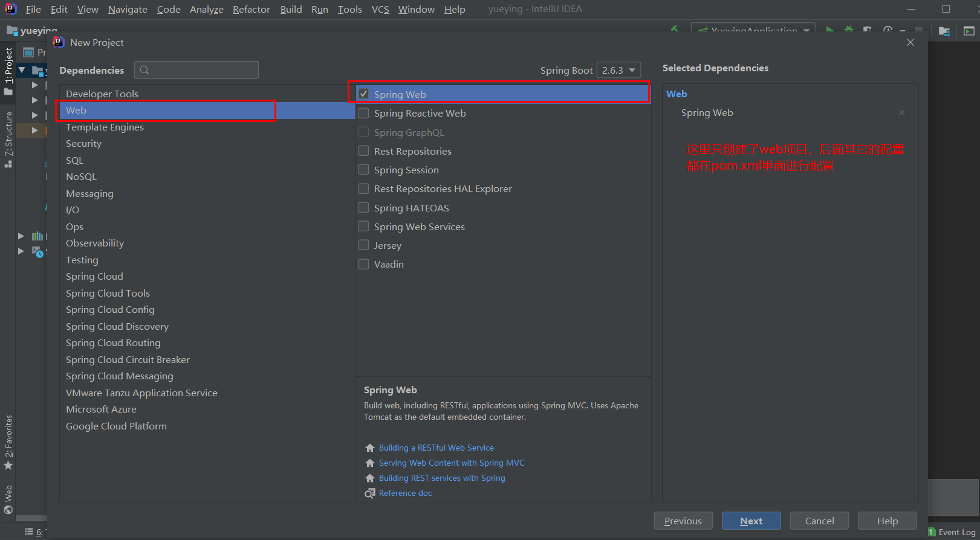Remove Spring Web from Selected Dependencies with x
980x540 pixels.
[902, 112]
